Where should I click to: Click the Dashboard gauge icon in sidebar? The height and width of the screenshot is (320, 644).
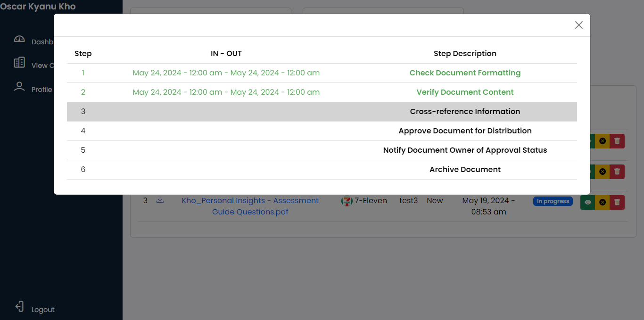[x=19, y=39]
